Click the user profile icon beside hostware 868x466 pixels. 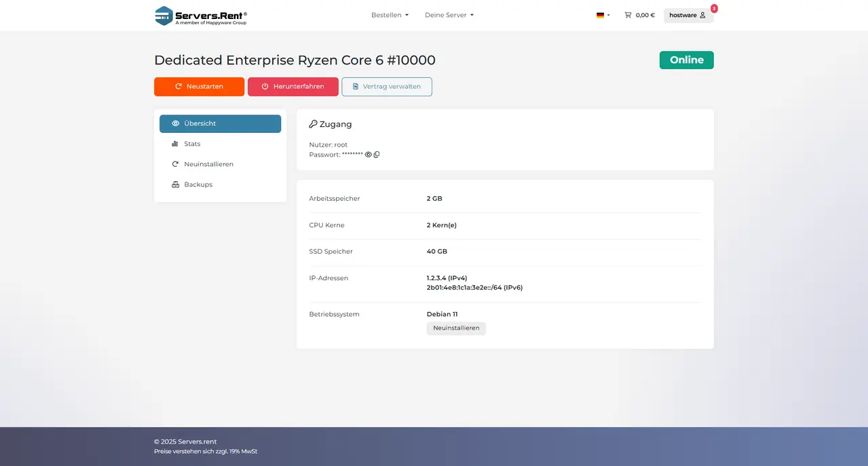pyautogui.click(x=702, y=15)
